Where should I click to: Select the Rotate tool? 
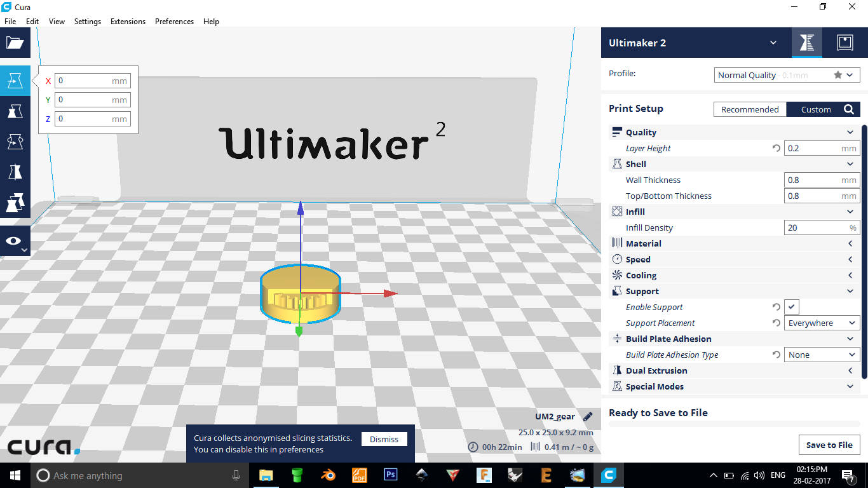[x=15, y=142]
